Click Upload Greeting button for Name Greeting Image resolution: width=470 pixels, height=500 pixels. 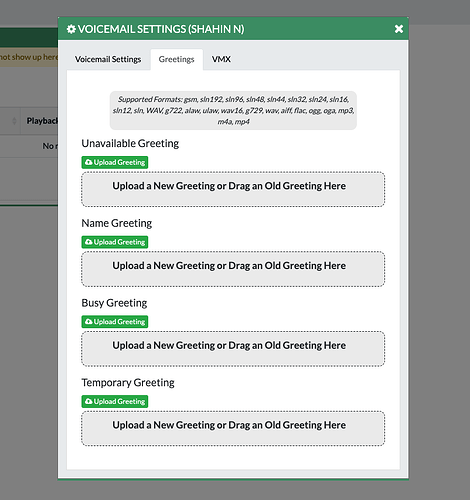(115, 242)
